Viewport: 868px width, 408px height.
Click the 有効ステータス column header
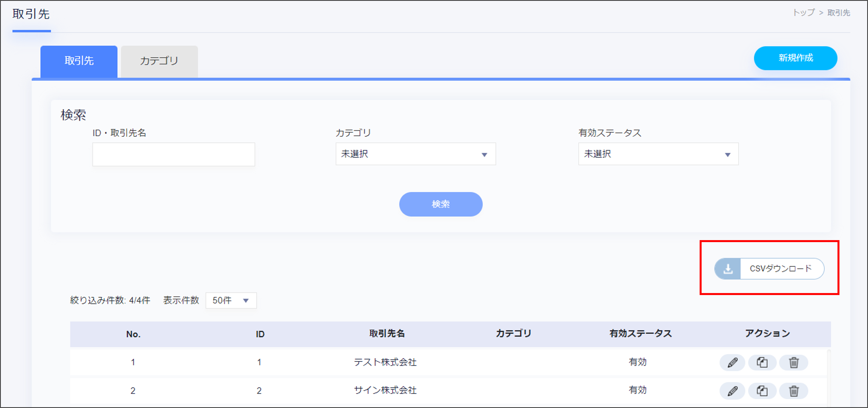[x=640, y=334]
